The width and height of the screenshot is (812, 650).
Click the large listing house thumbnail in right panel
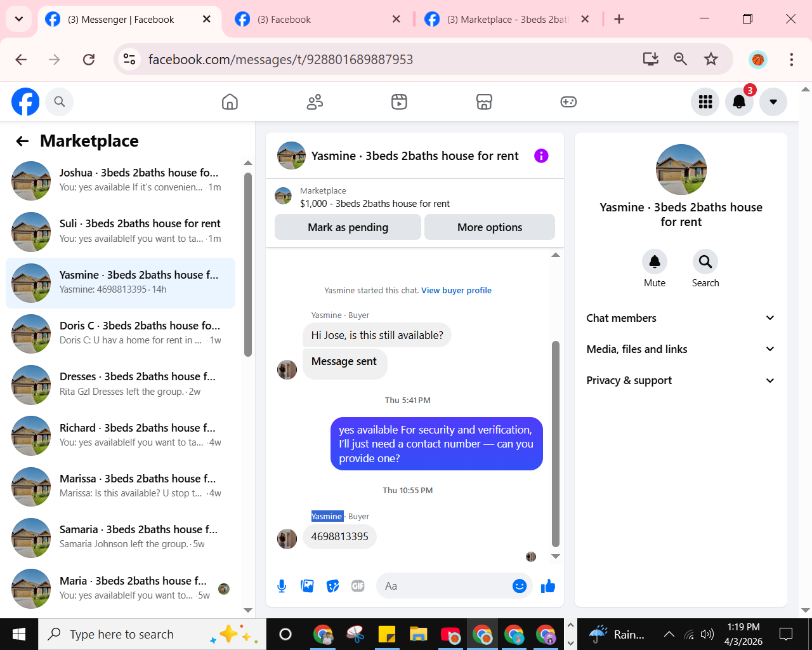coord(681,169)
